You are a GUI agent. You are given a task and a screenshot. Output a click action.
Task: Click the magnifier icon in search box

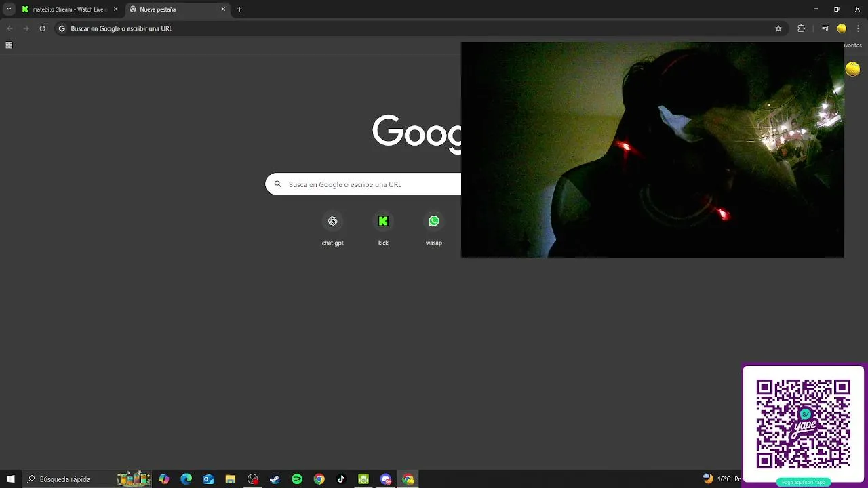coord(277,184)
